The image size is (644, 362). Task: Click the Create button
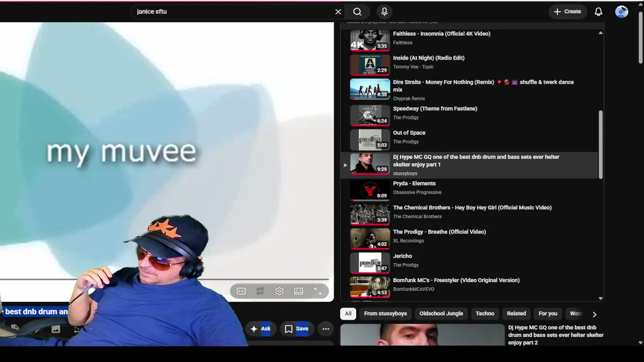[568, 12]
